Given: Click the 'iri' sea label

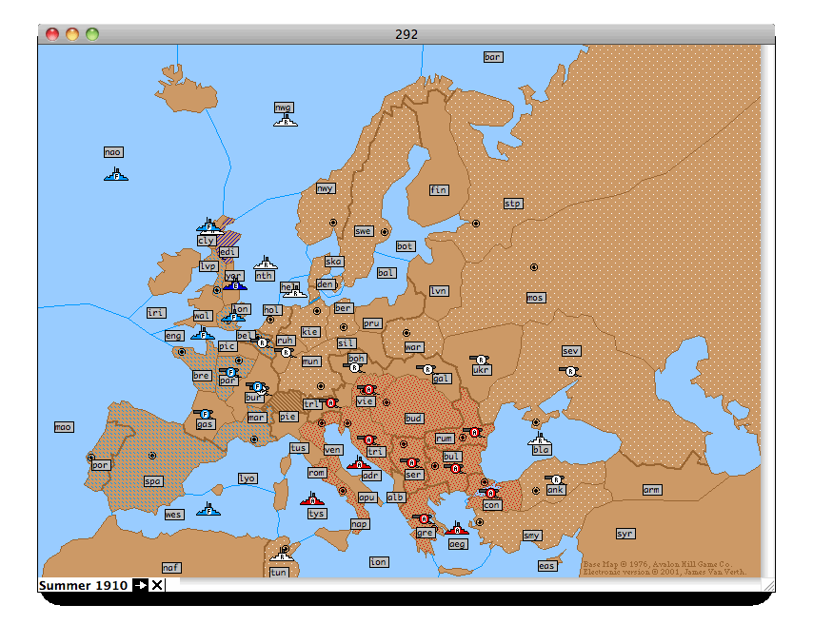Looking at the screenshot, I should [156, 313].
